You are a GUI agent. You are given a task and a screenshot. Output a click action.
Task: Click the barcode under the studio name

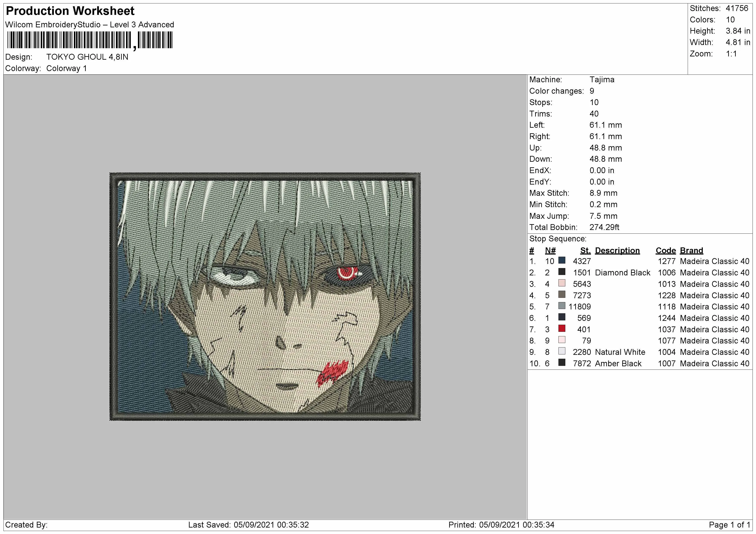[90, 40]
